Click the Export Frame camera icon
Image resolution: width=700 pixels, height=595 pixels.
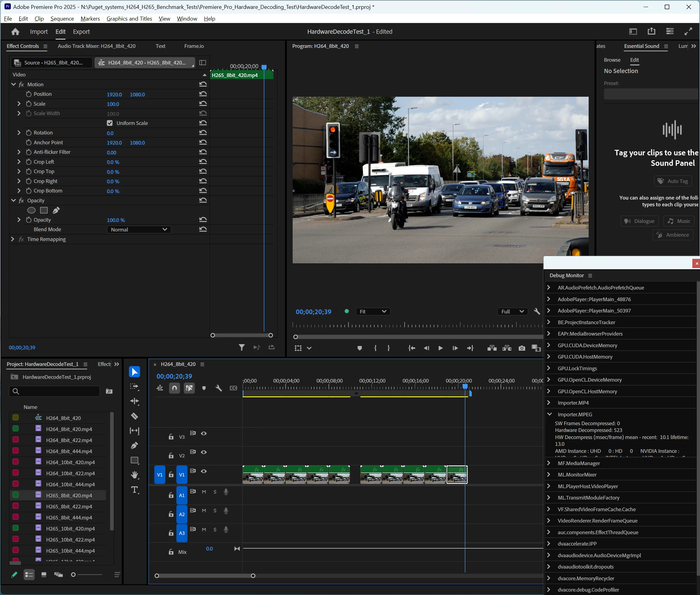tap(522, 348)
